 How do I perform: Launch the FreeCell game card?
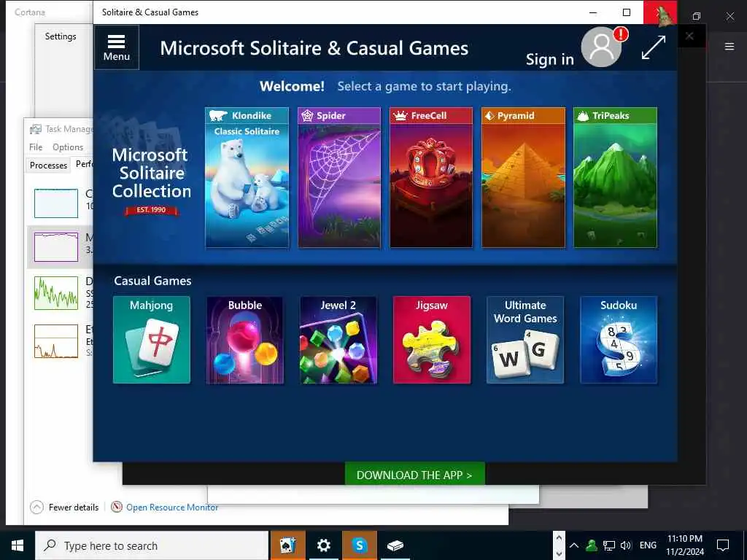click(431, 178)
